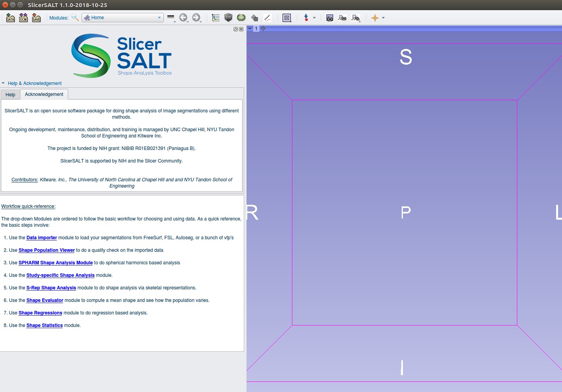Viewport: 562px width, 392px height.
Task: Select the Acknowledgement tab
Action: point(44,94)
